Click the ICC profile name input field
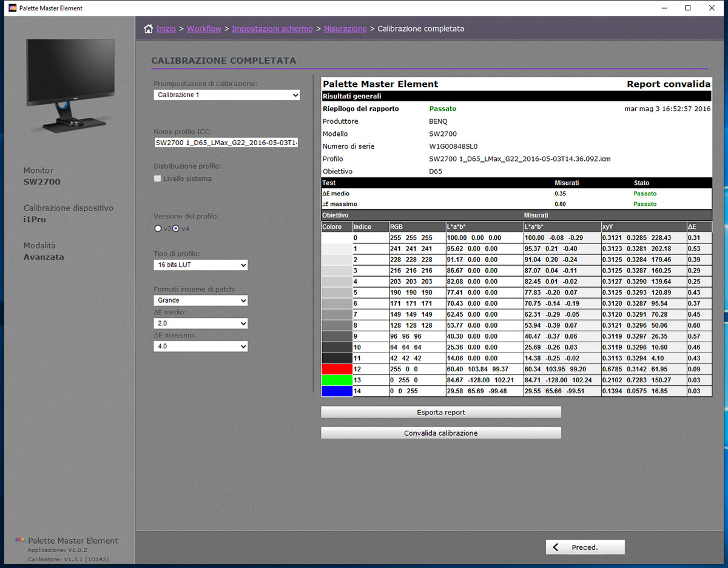The image size is (728, 568). [226, 143]
